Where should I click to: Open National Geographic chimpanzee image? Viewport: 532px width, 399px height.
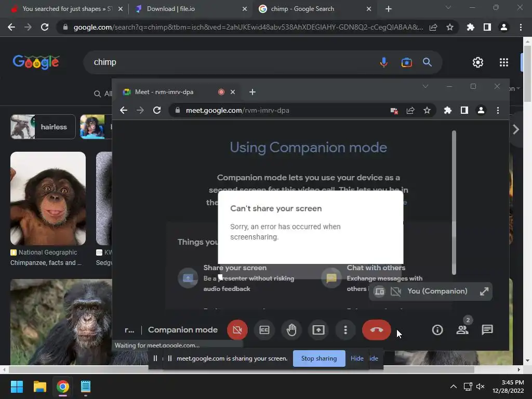click(48, 198)
